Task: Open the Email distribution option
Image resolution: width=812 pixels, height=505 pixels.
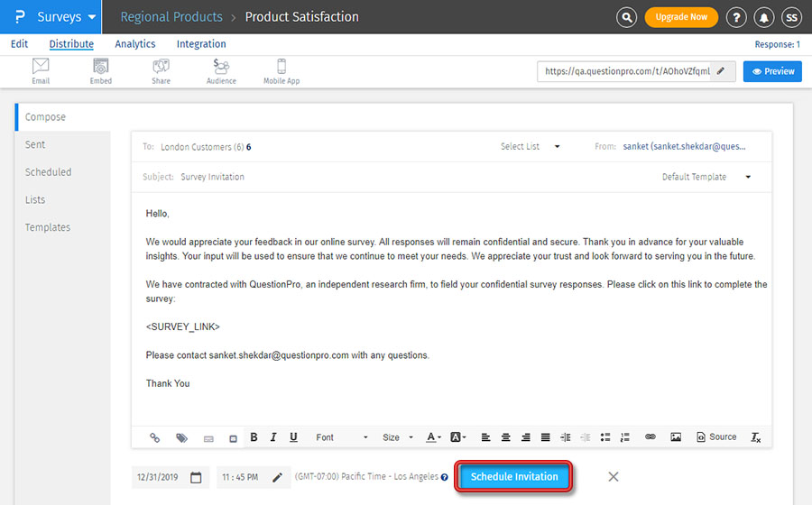Action: click(x=41, y=71)
